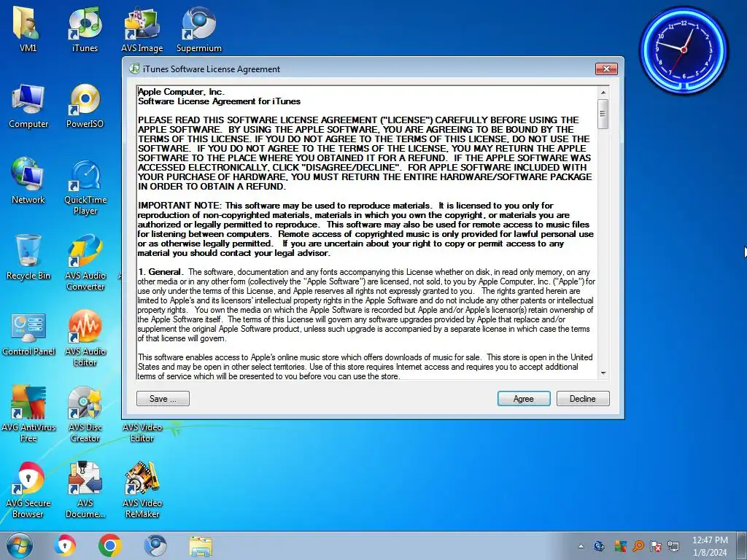This screenshot has height=560, width=747.
Task: Click the "IMPORTANT NOTE:" text in the license
Action: (179, 205)
